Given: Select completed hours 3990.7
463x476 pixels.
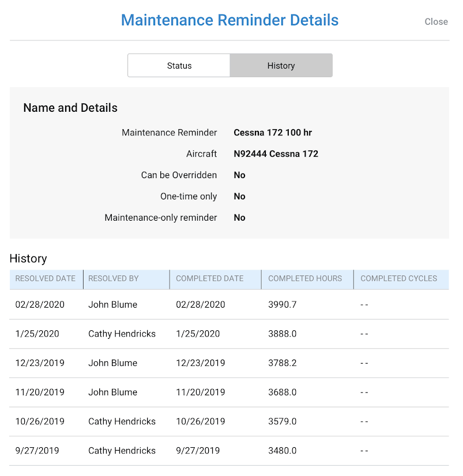Looking at the screenshot, I should pyautogui.click(x=282, y=304).
